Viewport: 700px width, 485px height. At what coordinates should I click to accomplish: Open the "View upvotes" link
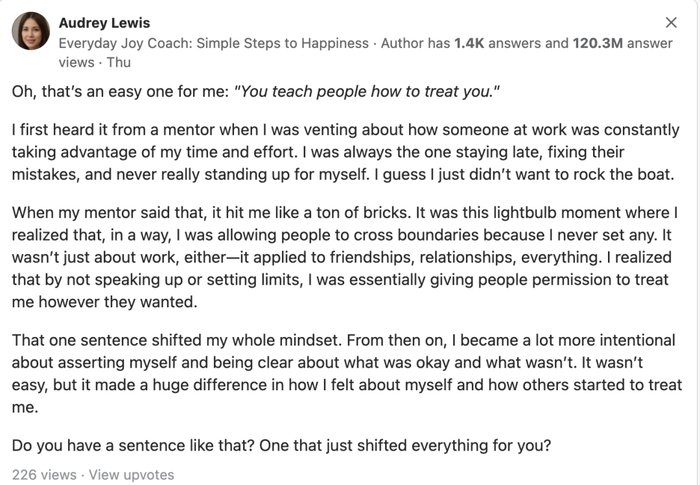pyautogui.click(x=131, y=475)
